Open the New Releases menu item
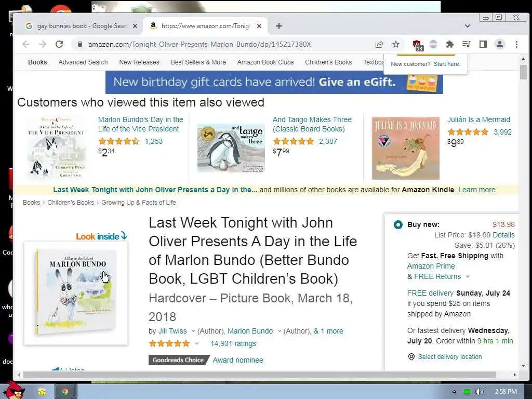The width and height of the screenshot is (532, 399). [139, 62]
